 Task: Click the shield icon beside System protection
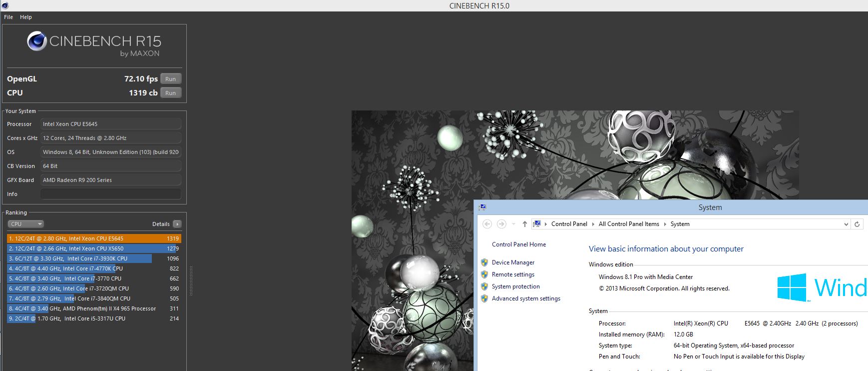[x=484, y=286]
